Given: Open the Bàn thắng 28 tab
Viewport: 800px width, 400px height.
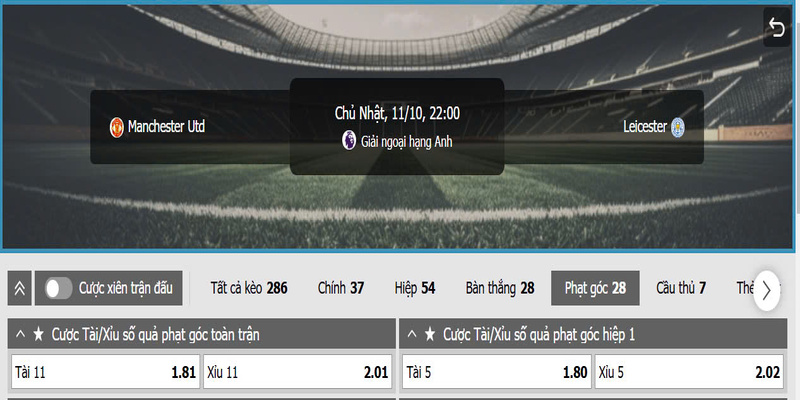Looking at the screenshot, I should pyautogui.click(x=500, y=288).
